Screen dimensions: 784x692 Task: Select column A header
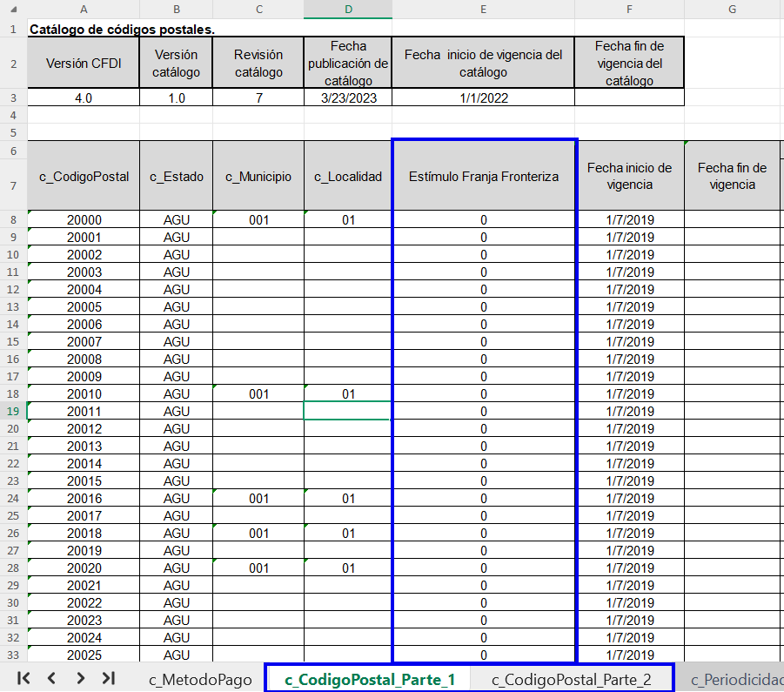pyautogui.click(x=84, y=10)
